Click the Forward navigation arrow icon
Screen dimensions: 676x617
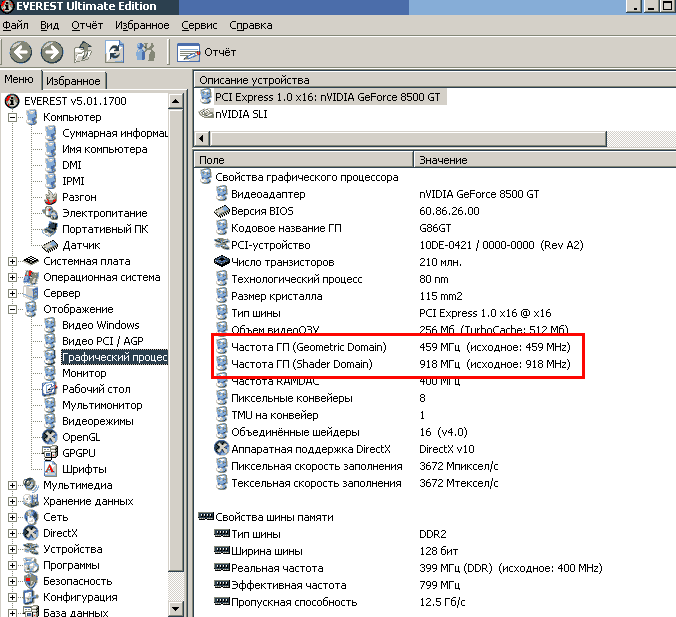pyautogui.click(x=52, y=52)
